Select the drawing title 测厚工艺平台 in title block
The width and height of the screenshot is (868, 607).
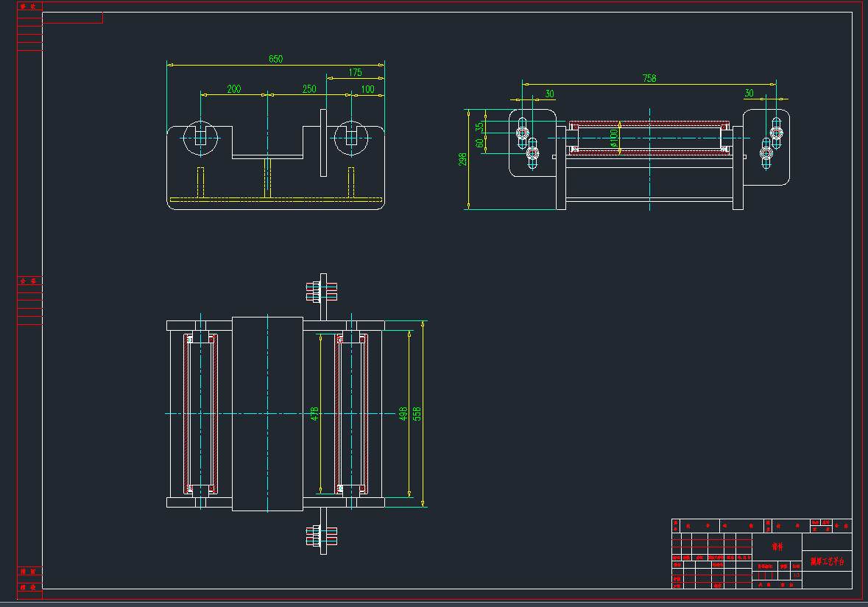coord(828,561)
